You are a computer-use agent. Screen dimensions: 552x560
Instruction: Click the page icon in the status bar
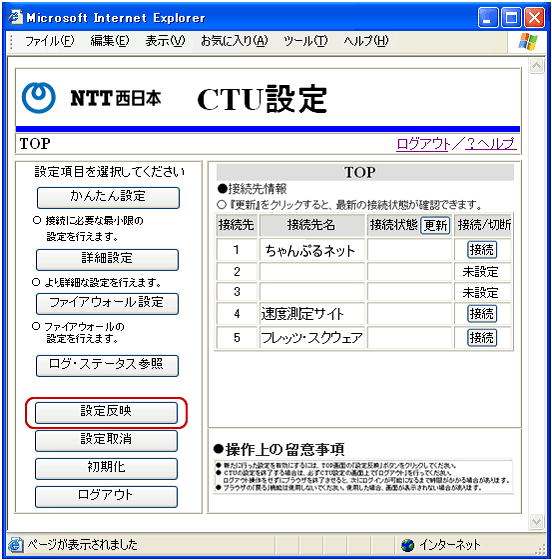pos(16,545)
